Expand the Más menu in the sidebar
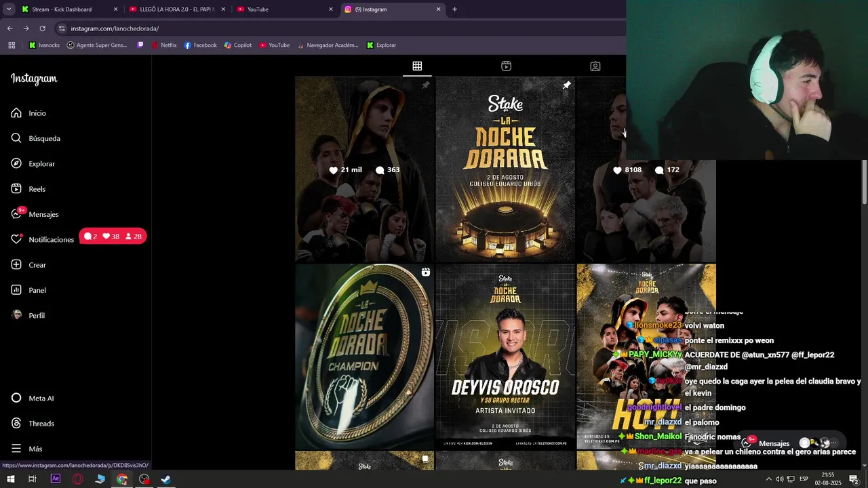This screenshot has width=868, height=488. [x=26, y=449]
